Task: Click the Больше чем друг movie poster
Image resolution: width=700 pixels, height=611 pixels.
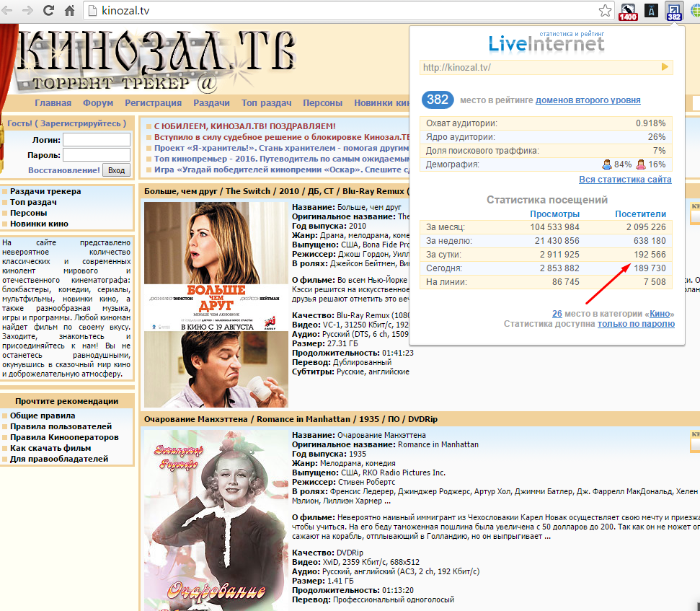Action: (216, 304)
